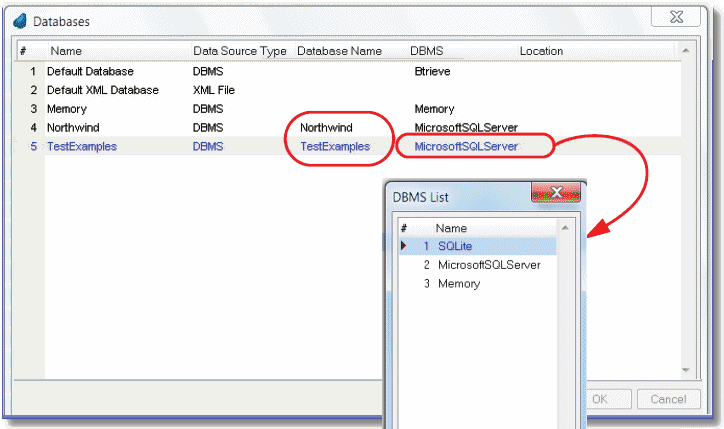Click the Memory DBMS cell in row 3

pyautogui.click(x=434, y=109)
